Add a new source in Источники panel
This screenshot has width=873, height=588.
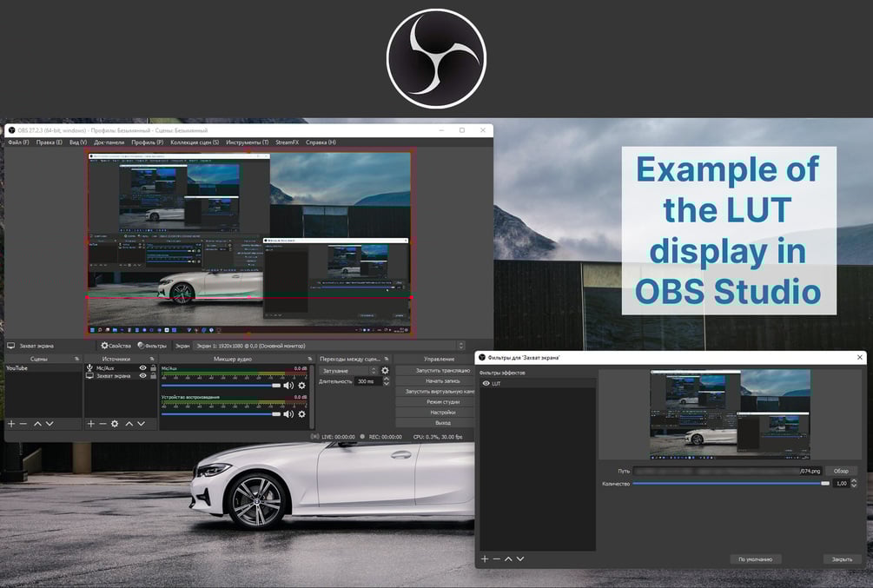click(90, 424)
